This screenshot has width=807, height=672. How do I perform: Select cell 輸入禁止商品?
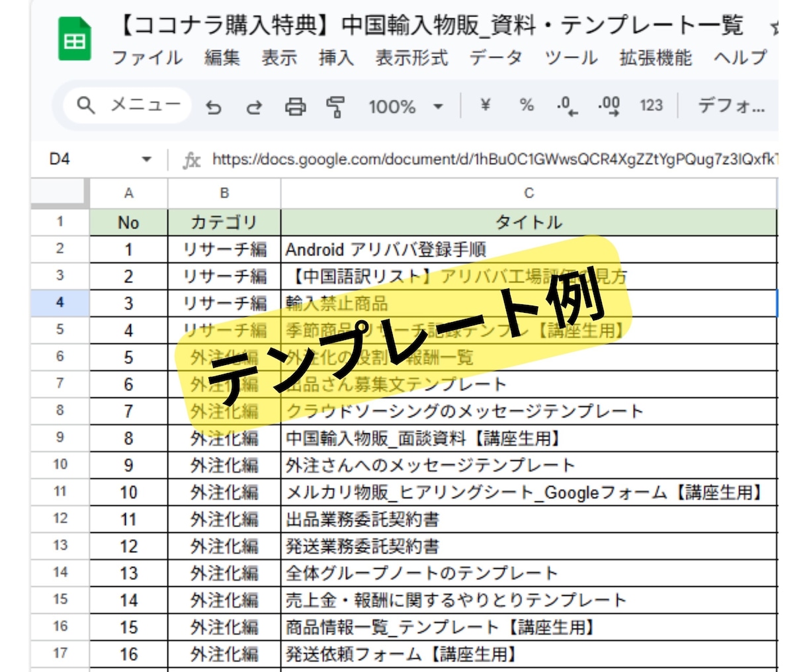529,303
